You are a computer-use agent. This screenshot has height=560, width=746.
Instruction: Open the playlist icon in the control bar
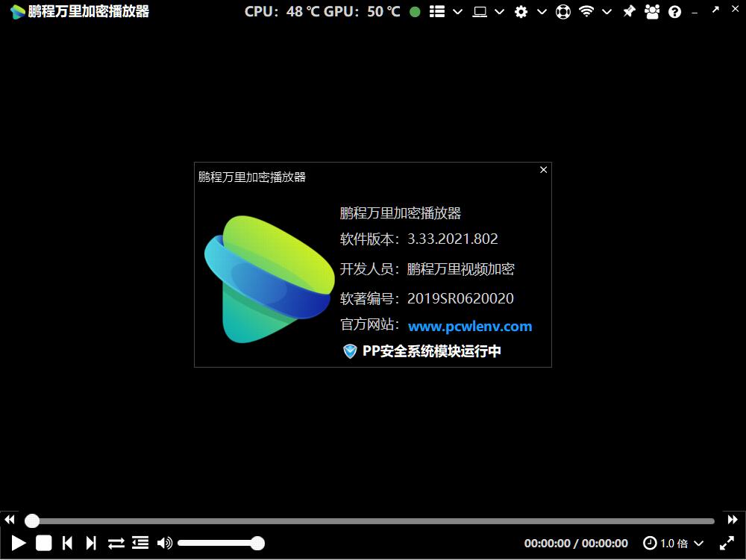coord(140,542)
